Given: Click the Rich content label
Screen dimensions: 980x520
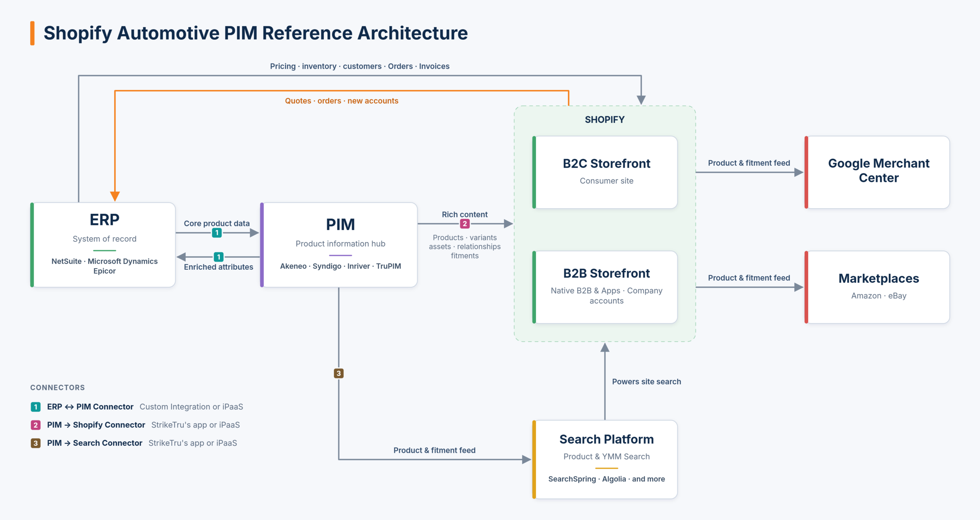Looking at the screenshot, I should click(x=465, y=215).
